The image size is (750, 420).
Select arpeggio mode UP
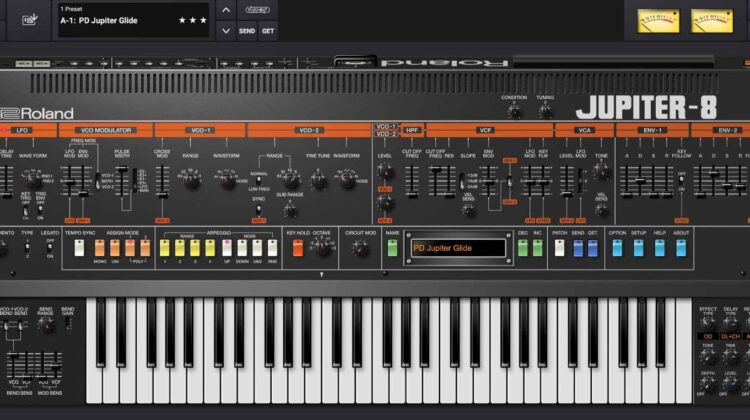[x=227, y=248]
